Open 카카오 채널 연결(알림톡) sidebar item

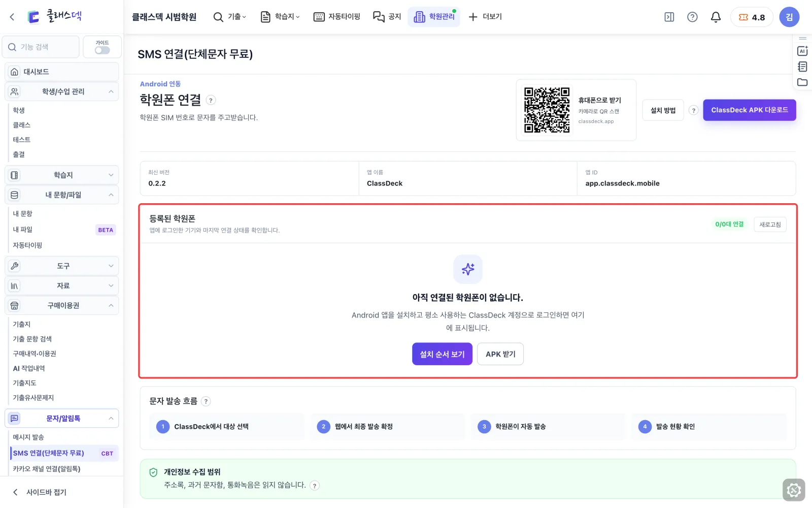coord(47,469)
